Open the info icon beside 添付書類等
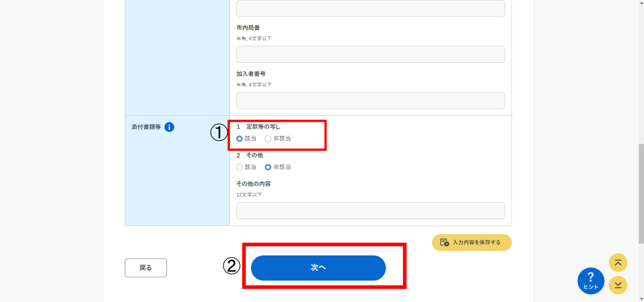The image size is (644, 302). pos(169,127)
